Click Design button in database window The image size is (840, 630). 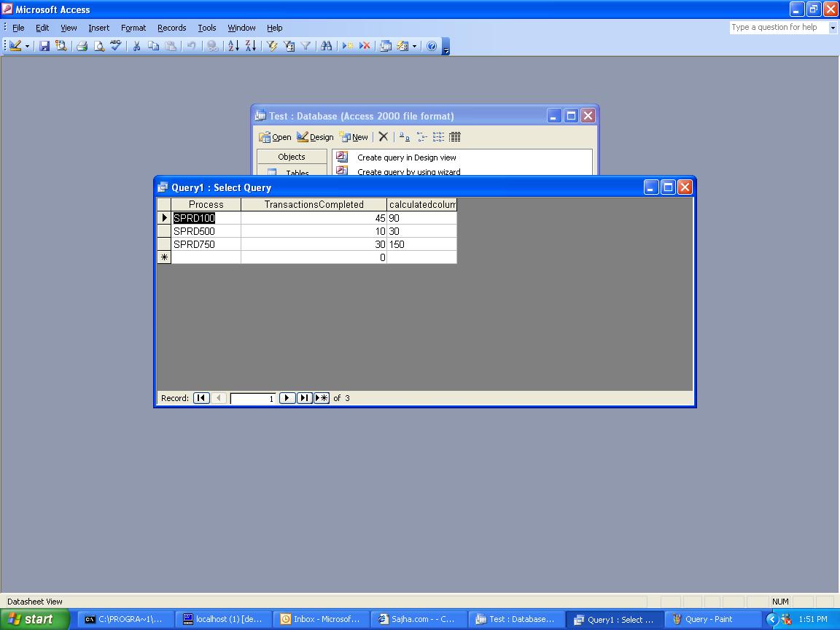[x=315, y=137]
